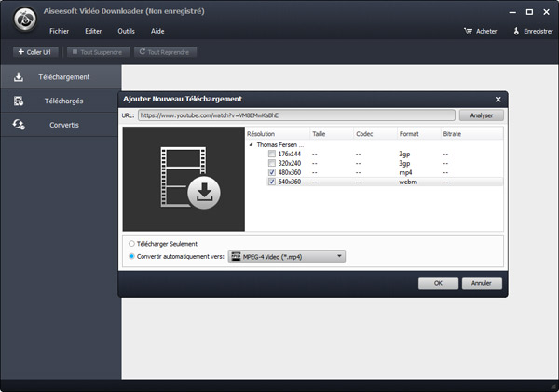This screenshot has width=559, height=392.
Task: Click the Bitrate column header
Action: pos(472,134)
